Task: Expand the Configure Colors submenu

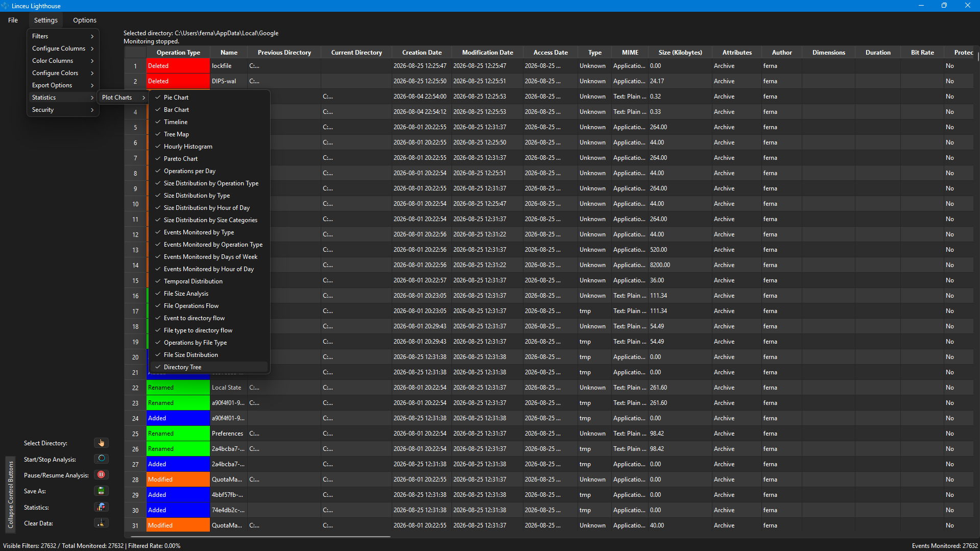Action: click(63, 73)
